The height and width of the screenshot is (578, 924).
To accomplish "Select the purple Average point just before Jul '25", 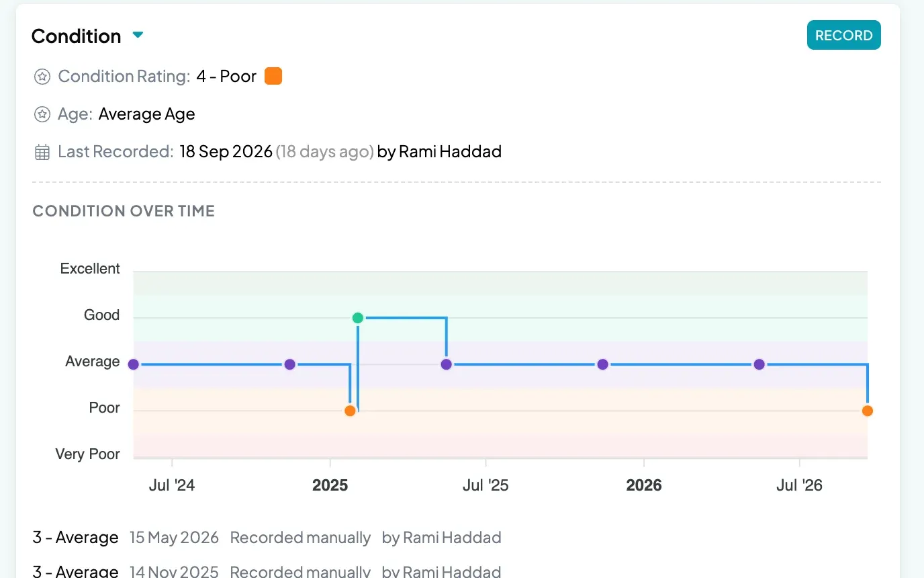I will [447, 364].
